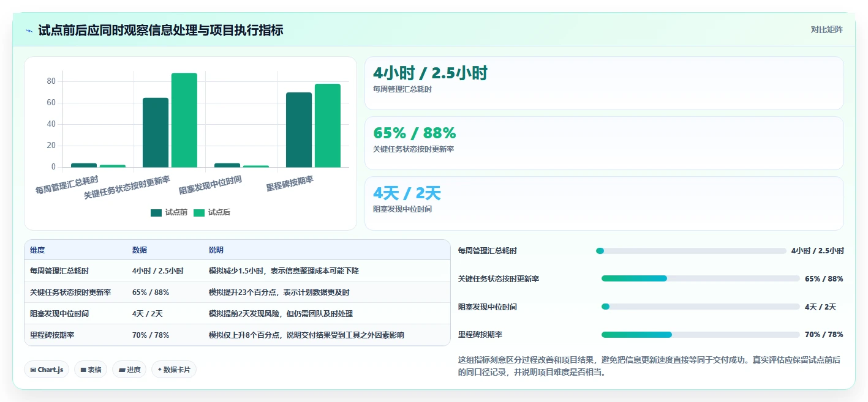Click the 里程碑按期率 progress bar
Screen dimensions: 868x402
(x=701, y=335)
